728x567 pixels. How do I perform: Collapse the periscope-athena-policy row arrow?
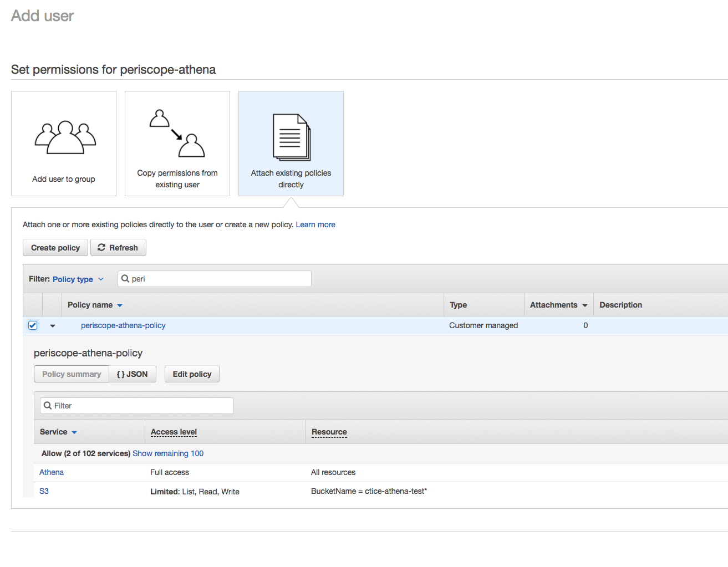(x=53, y=326)
